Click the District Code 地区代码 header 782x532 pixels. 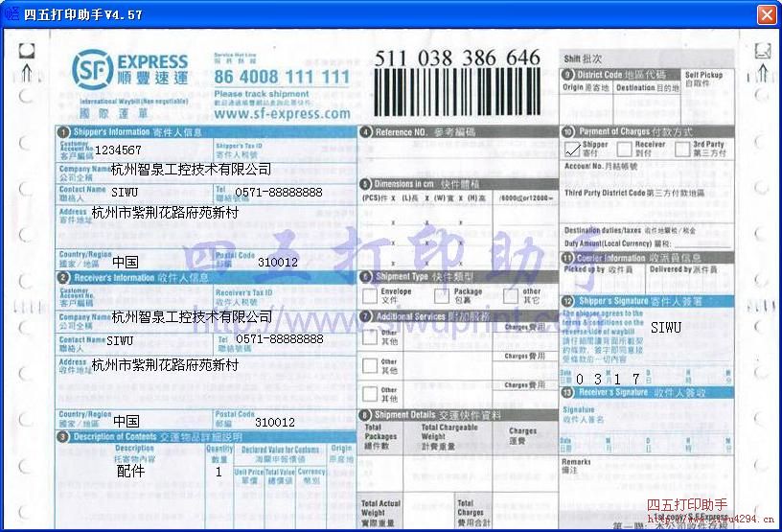[620, 75]
